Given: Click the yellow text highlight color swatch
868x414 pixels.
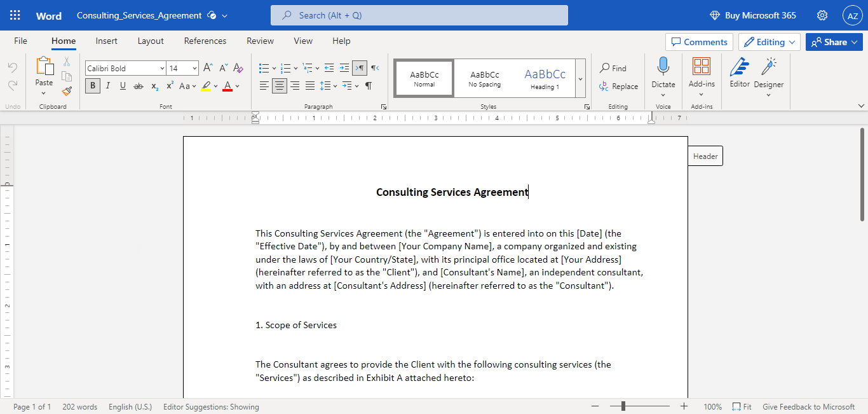Looking at the screenshot, I should [206, 86].
